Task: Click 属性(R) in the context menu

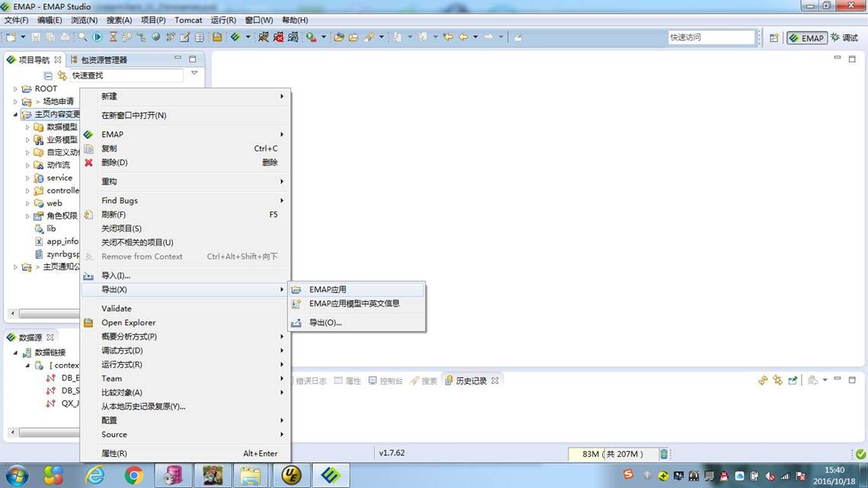Action: 114,453
